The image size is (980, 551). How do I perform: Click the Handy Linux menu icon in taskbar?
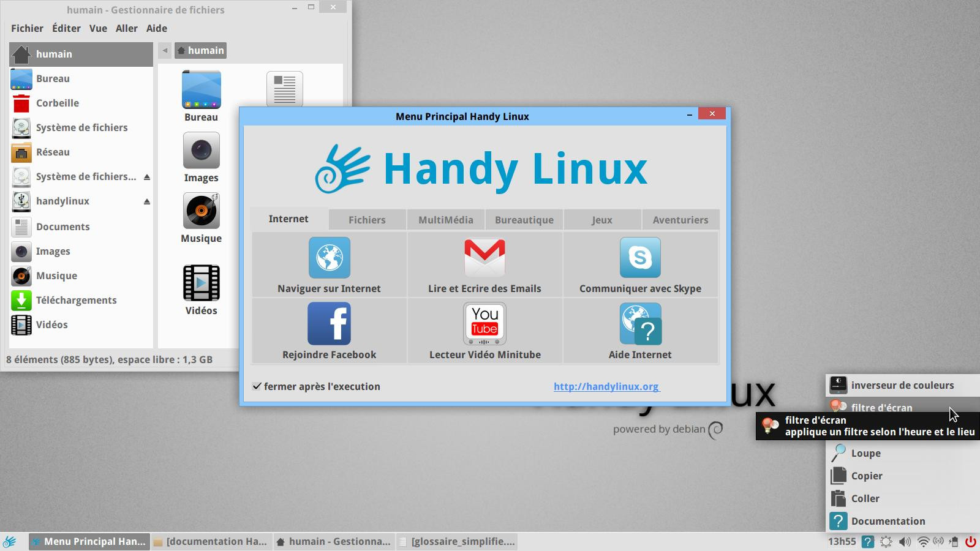10,541
